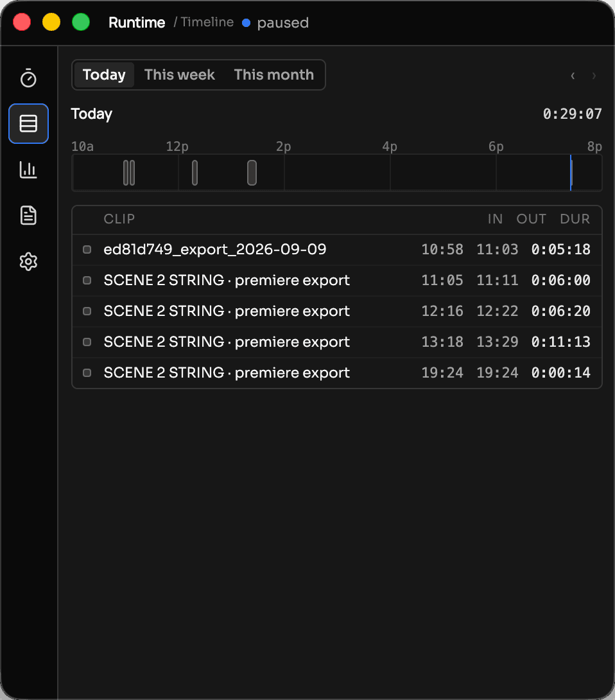The image size is (615, 700).
Task: Click the 0:05:18 duration cell
Action: [x=560, y=250]
